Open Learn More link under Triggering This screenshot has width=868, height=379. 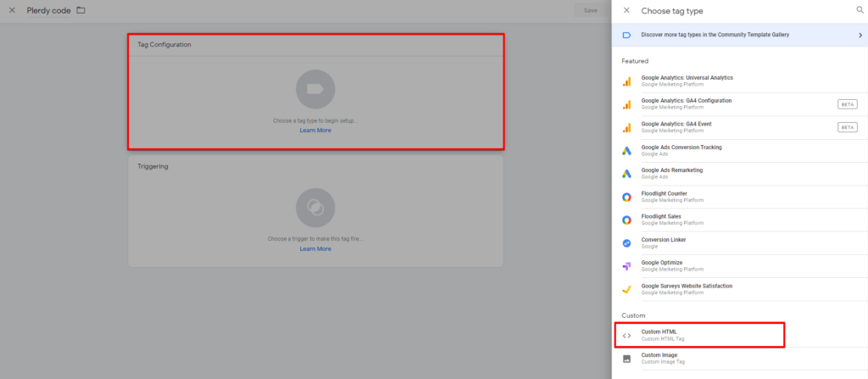315,248
